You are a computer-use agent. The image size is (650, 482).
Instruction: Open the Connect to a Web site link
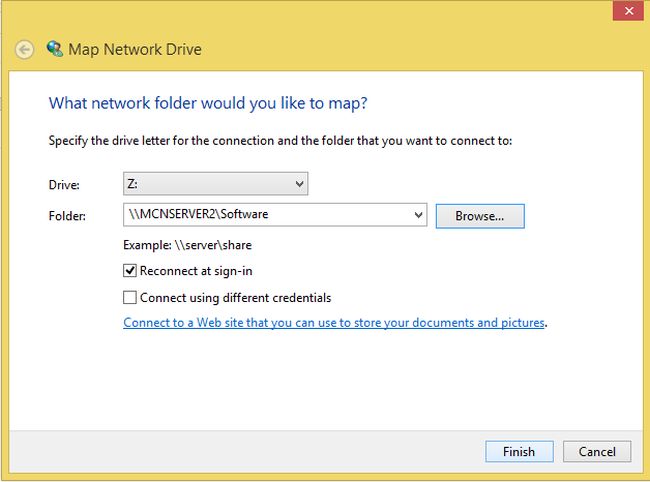[x=334, y=322]
